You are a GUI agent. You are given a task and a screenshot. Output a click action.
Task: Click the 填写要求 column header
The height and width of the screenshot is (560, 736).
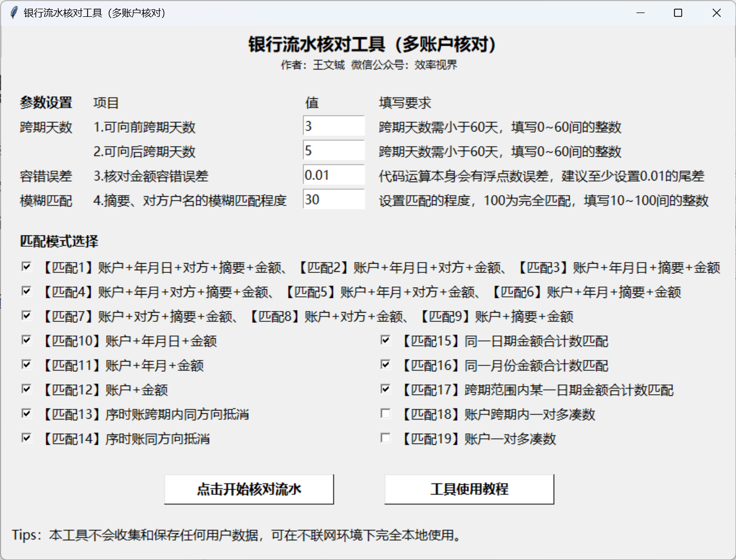tap(405, 103)
